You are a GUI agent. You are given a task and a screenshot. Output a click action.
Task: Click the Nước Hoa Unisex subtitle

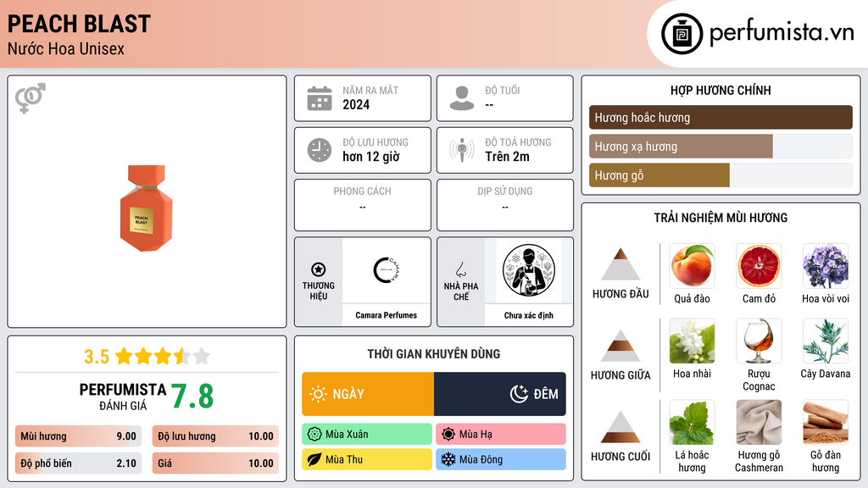click(x=66, y=48)
